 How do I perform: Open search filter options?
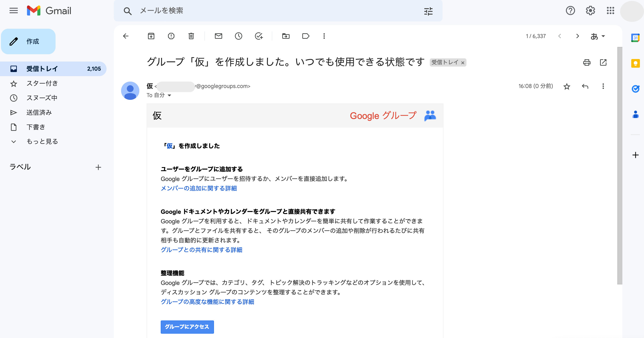click(428, 11)
